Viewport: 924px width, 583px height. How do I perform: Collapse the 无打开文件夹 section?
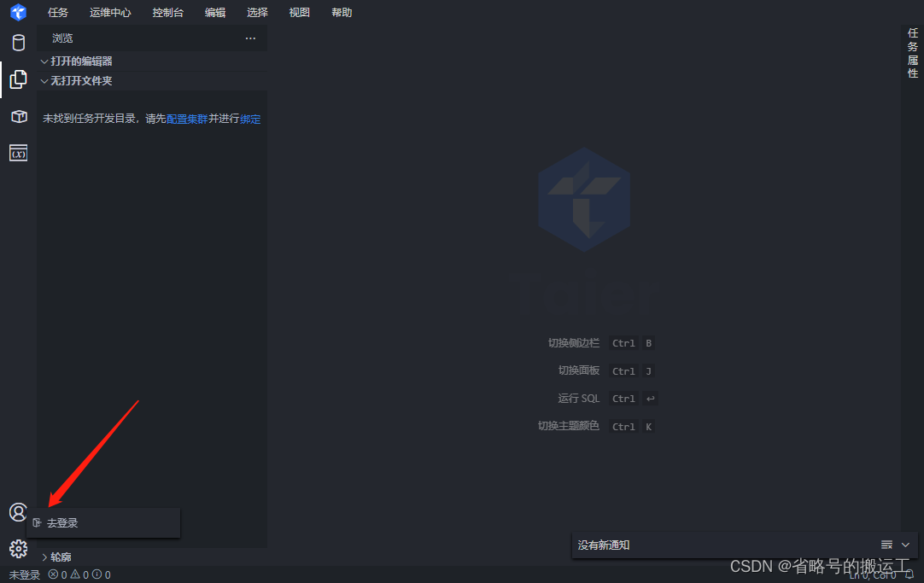tap(152, 81)
